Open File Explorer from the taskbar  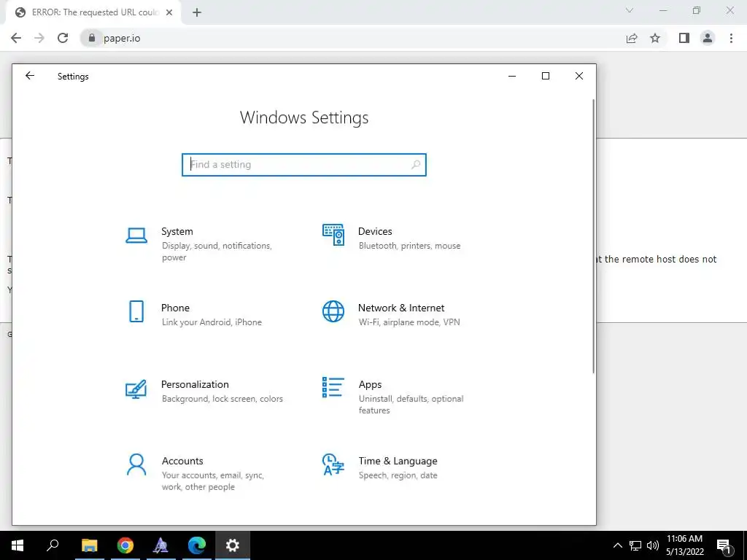(x=89, y=545)
